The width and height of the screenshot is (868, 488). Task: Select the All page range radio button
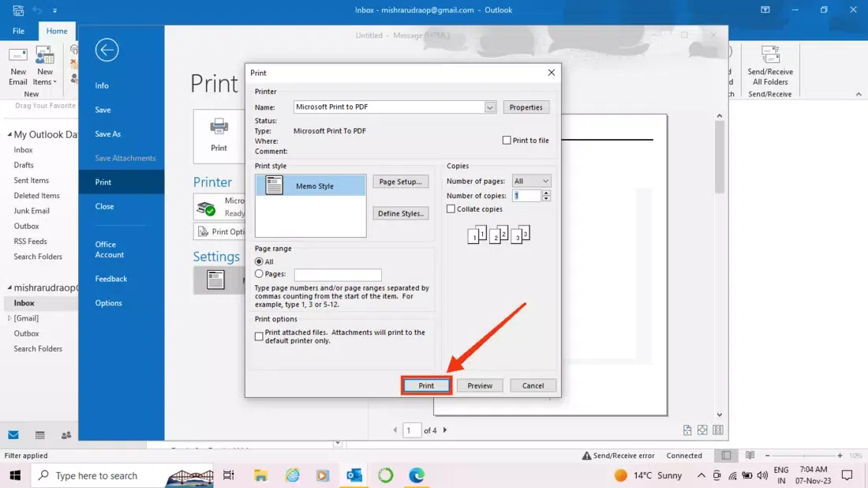point(259,261)
